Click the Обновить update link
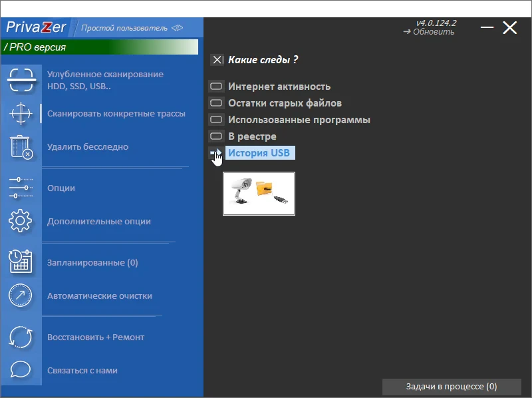The height and width of the screenshot is (398, 532). (429, 31)
